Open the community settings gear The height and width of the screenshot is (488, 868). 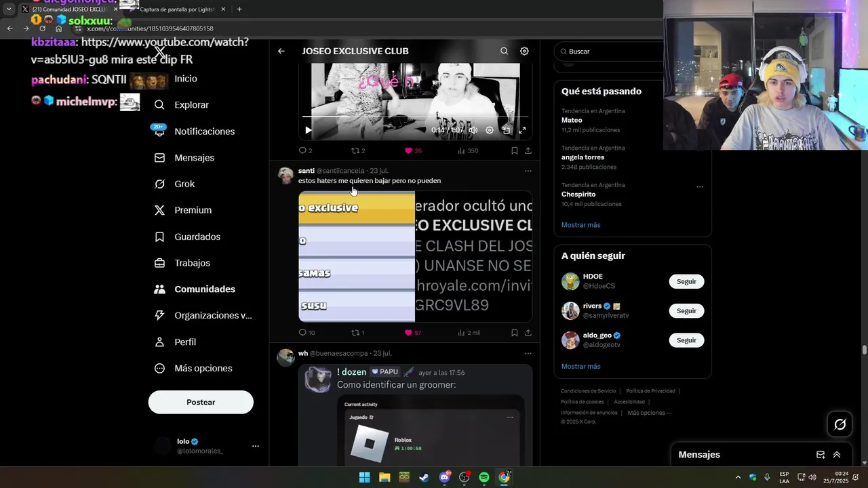click(524, 51)
